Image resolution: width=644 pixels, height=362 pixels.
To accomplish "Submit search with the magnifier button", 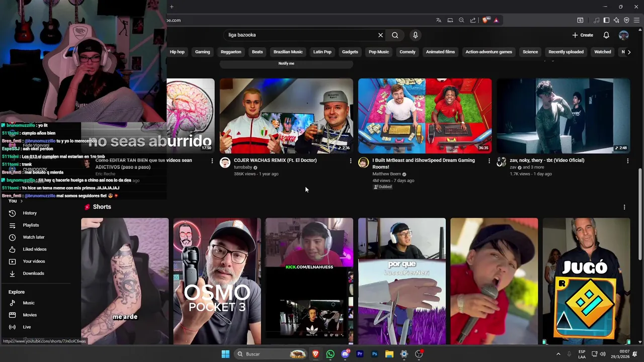I will (395, 35).
